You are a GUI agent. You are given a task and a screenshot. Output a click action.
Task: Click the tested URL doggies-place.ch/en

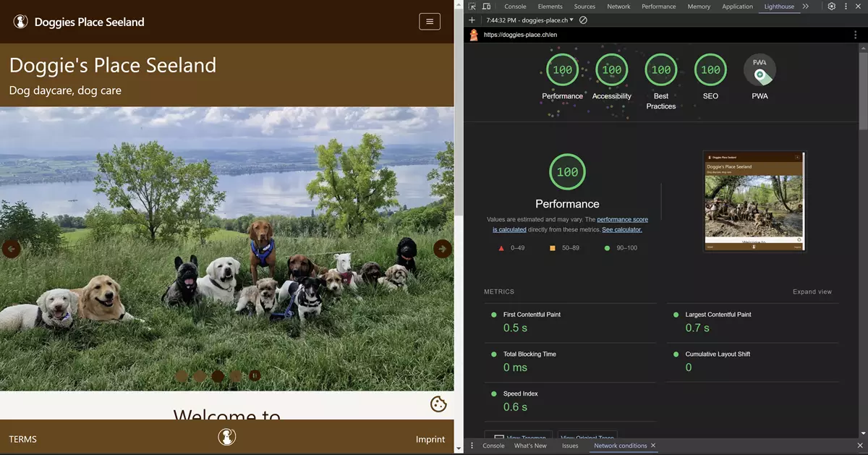(520, 35)
